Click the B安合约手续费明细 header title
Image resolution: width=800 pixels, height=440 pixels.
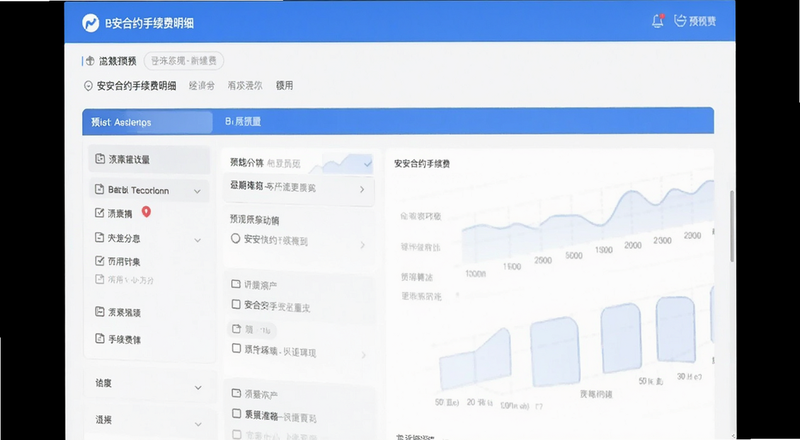pos(149,23)
